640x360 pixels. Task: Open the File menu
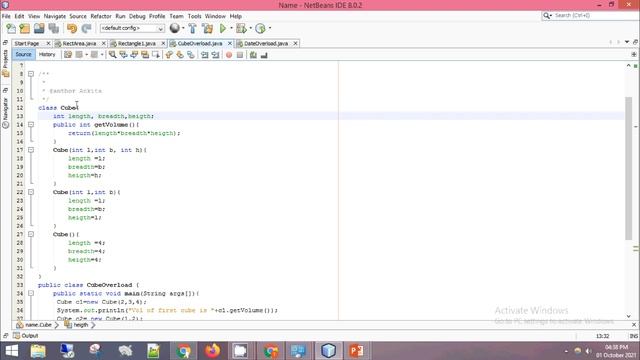pyautogui.click(x=6, y=16)
